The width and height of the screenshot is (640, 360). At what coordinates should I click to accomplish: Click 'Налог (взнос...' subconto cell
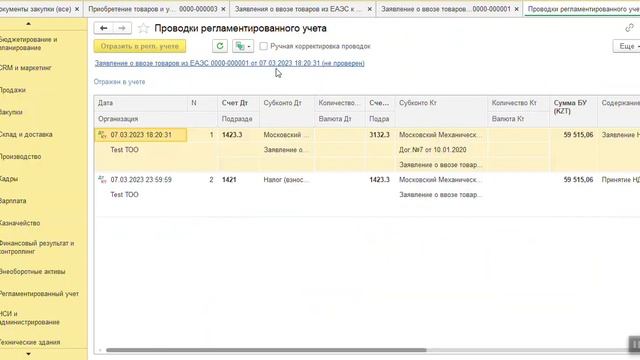[x=286, y=180]
